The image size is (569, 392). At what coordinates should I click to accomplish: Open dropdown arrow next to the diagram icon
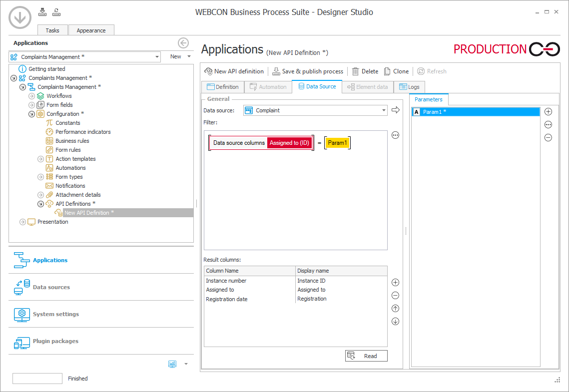[x=186, y=364]
